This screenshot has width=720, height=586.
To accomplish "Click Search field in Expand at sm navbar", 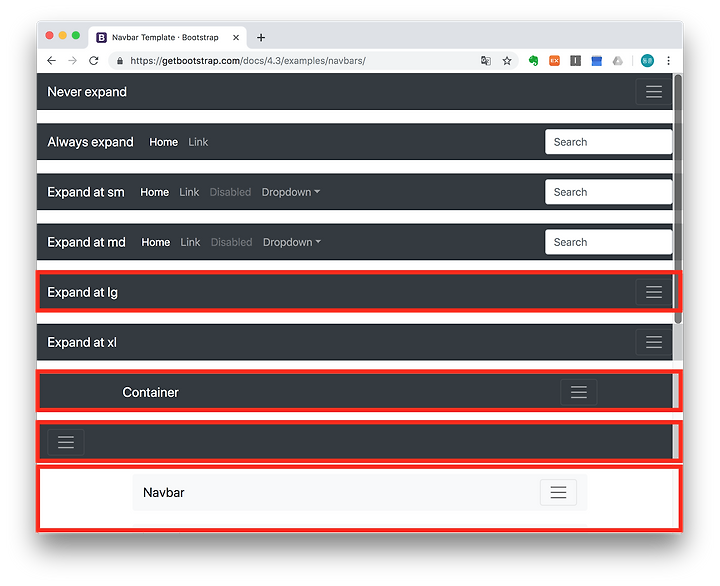I will 608,192.
